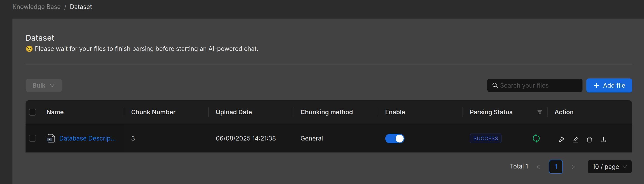Select the Database Descrip... row checkbox
The height and width of the screenshot is (184, 644).
pyautogui.click(x=33, y=139)
